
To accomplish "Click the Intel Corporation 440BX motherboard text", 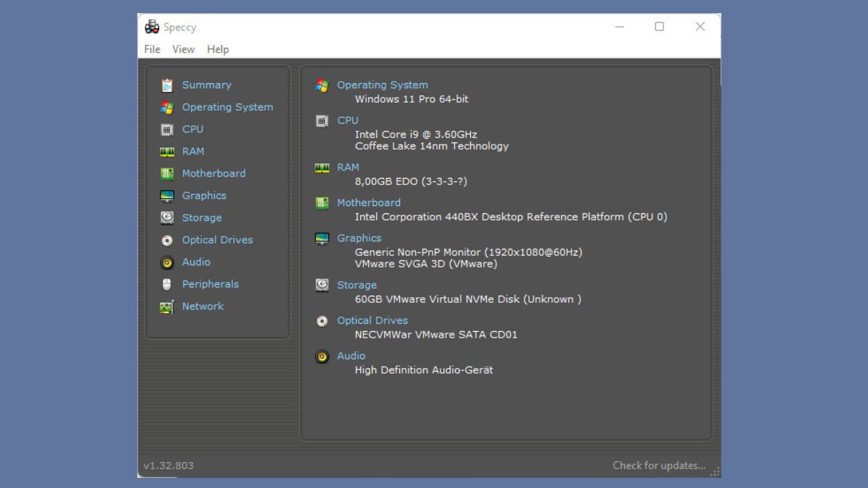I will click(511, 217).
